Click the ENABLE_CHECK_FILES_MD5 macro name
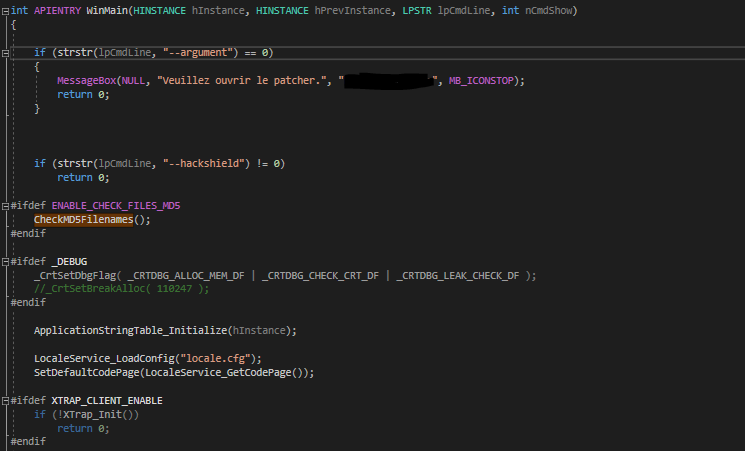 [116, 206]
